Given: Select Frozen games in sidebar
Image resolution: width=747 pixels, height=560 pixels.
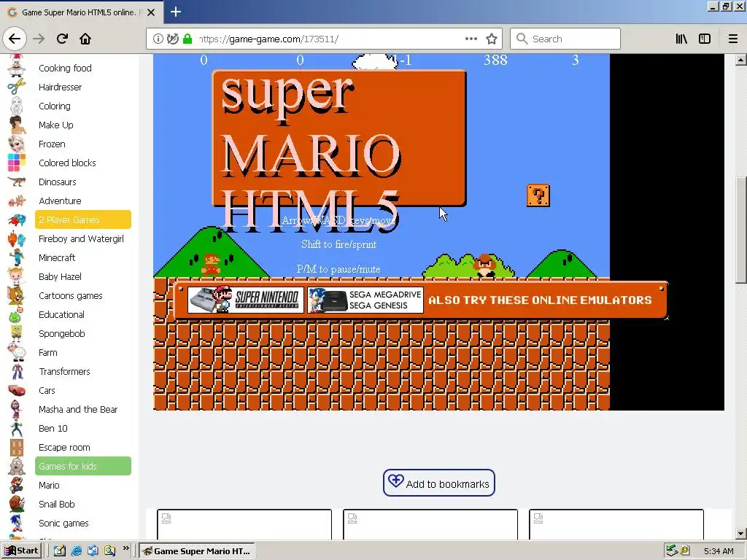Looking at the screenshot, I should (52, 144).
